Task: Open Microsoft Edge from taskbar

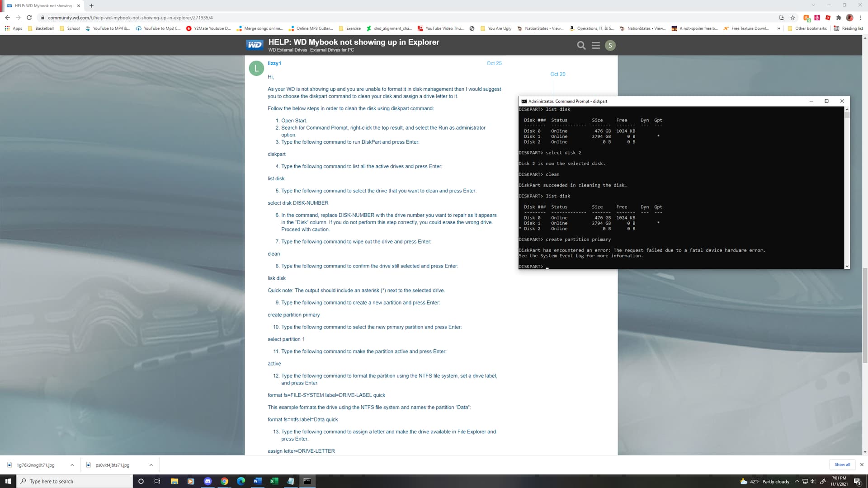Action: pyautogui.click(x=241, y=481)
